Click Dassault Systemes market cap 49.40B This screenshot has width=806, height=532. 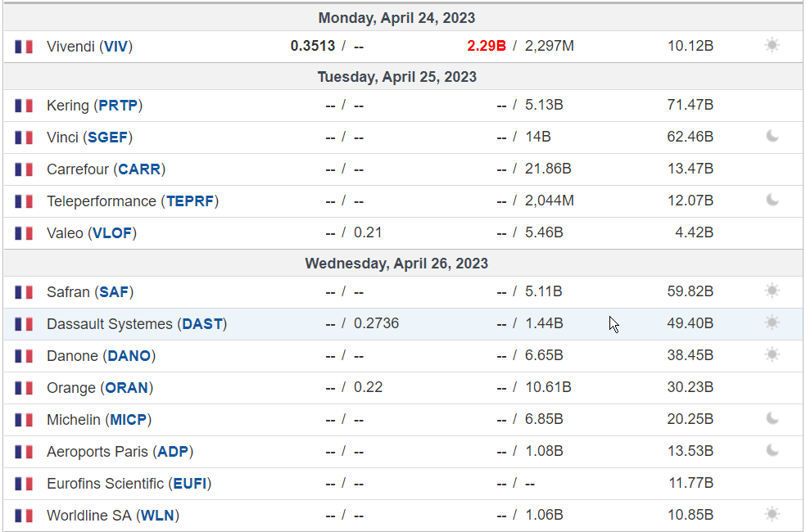click(691, 323)
